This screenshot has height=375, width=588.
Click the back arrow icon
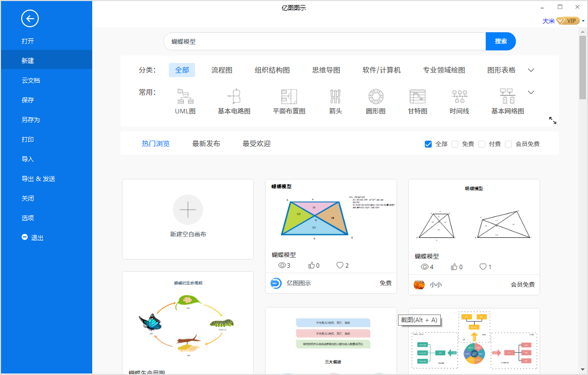(30, 19)
